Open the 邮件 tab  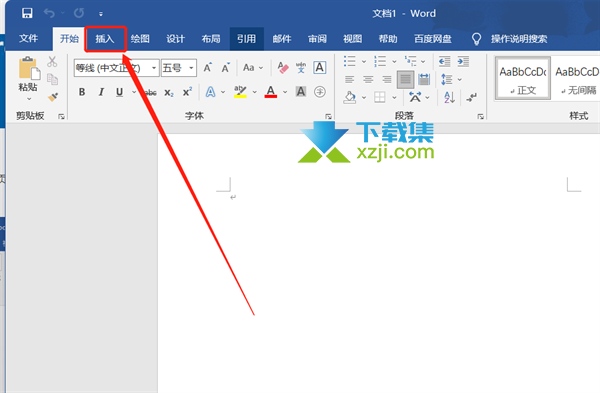[282, 39]
